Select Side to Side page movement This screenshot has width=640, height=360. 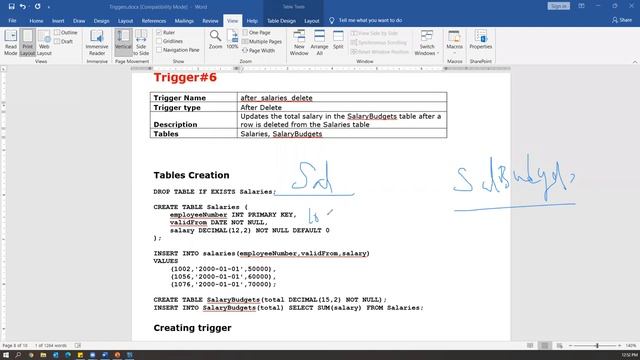click(x=141, y=42)
